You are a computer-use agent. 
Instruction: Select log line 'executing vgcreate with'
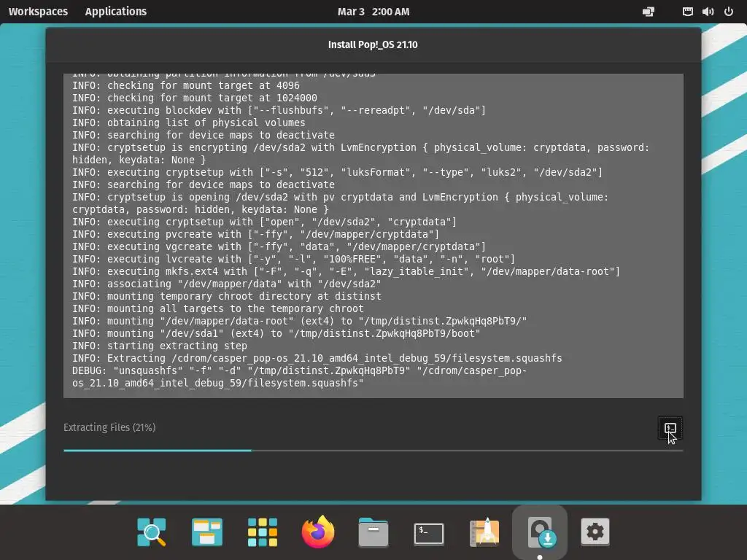click(x=279, y=246)
